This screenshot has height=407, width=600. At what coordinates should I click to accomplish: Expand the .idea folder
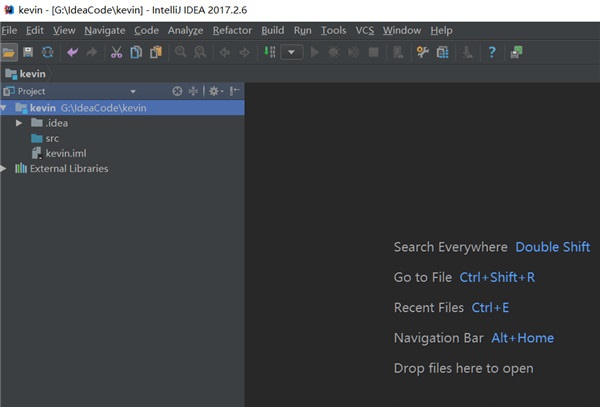click(19, 123)
